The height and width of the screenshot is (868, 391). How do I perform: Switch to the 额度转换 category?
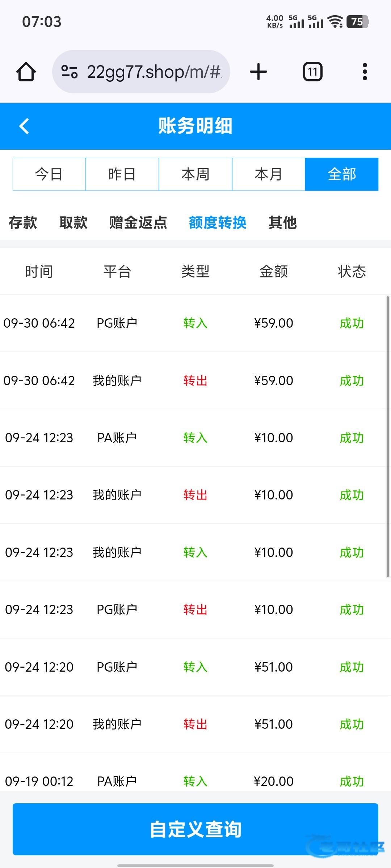[x=218, y=222]
